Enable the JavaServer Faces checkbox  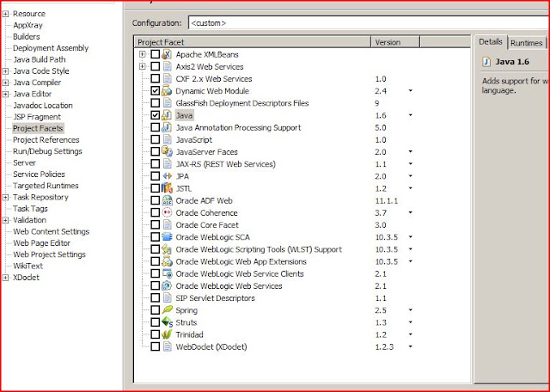click(155, 151)
